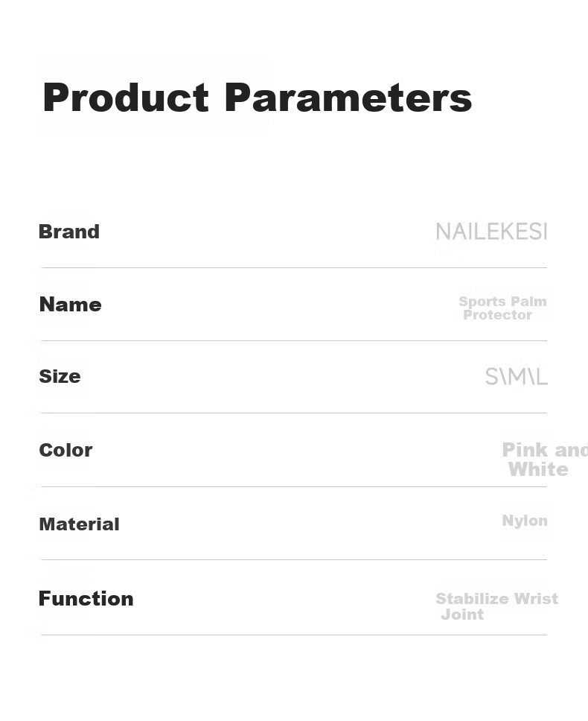Select the Color label
Image resolution: width=588 pixels, height=721 pixels.
pos(65,450)
